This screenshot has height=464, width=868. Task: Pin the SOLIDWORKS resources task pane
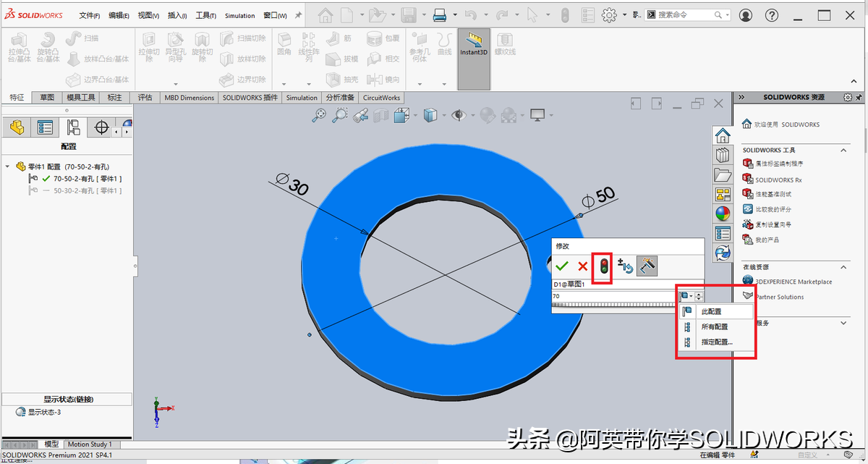tap(859, 97)
